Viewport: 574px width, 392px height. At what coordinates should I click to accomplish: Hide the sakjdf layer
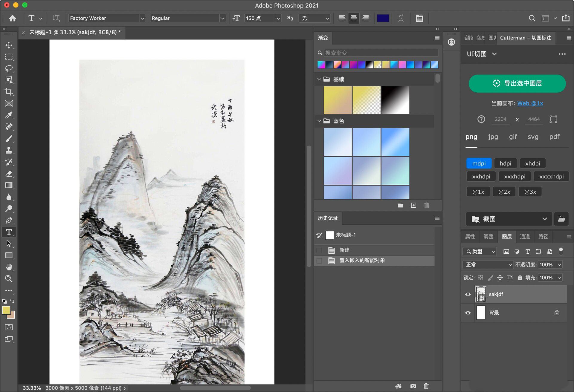point(468,294)
